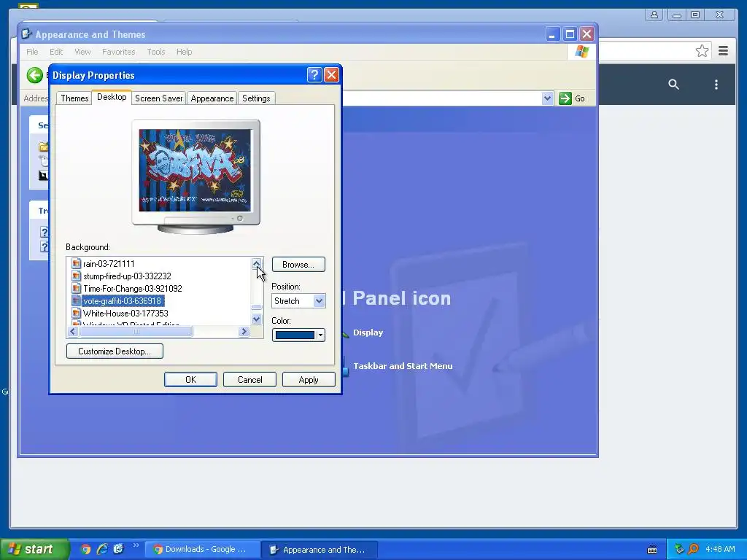Viewport: 747px width, 560px height.
Task: Open the Tools menu
Action: coord(156,52)
